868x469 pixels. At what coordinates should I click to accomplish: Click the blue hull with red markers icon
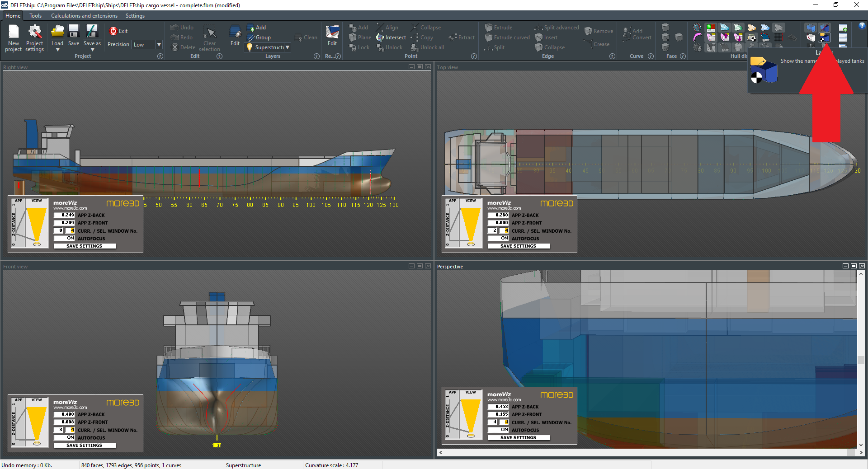coord(765,37)
